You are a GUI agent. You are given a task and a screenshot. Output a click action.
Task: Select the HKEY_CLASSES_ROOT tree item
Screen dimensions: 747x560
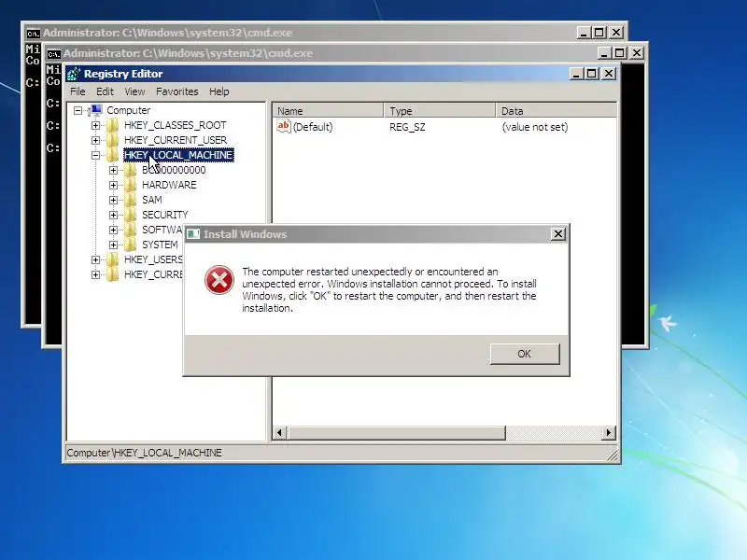175,125
